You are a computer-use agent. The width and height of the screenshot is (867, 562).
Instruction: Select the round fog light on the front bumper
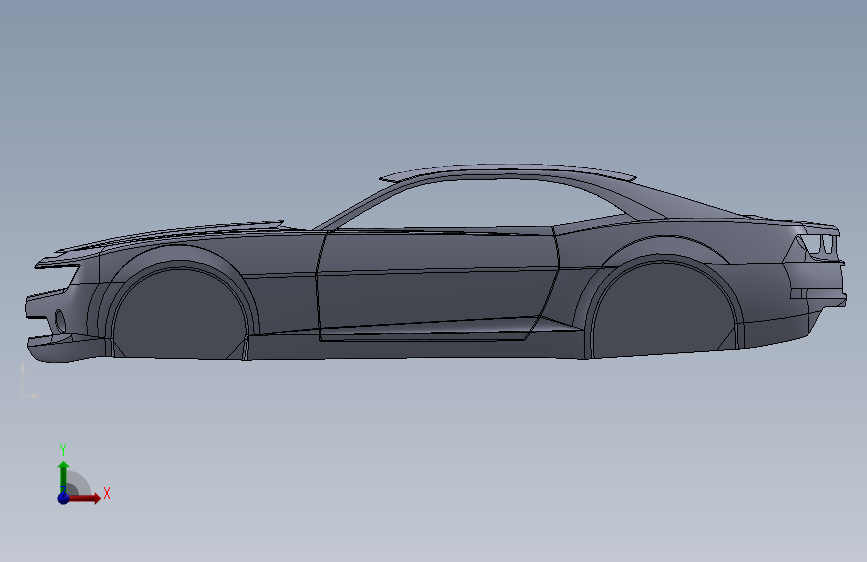tap(60, 321)
